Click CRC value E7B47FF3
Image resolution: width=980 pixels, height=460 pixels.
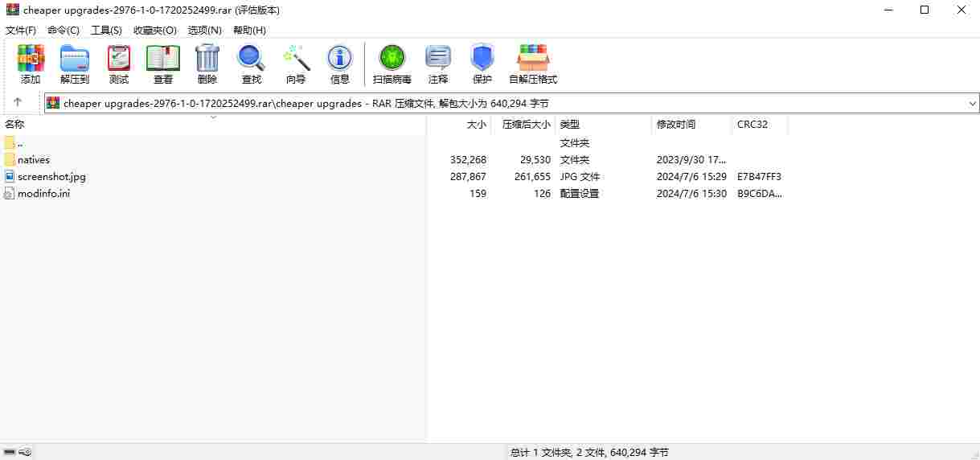[759, 176]
